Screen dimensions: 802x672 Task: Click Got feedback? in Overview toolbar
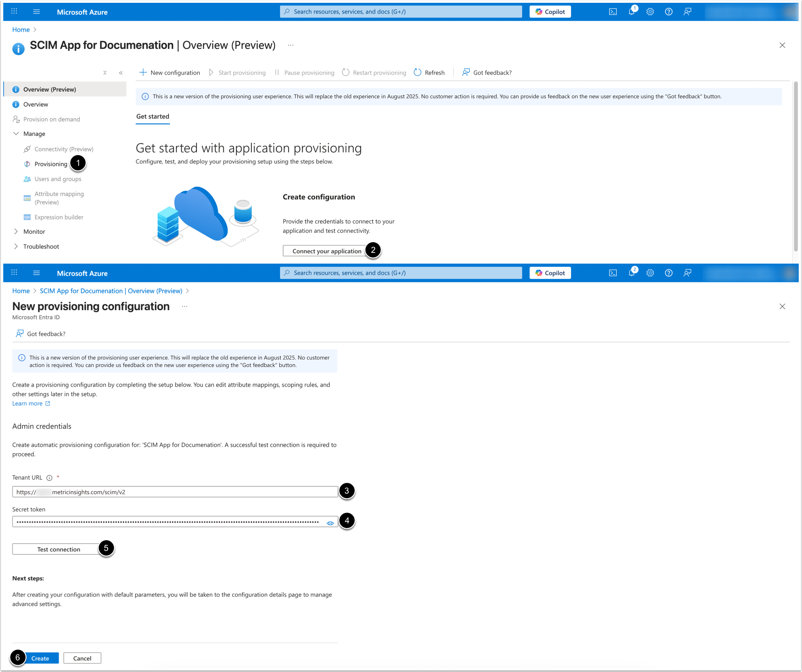click(x=487, y=73)
